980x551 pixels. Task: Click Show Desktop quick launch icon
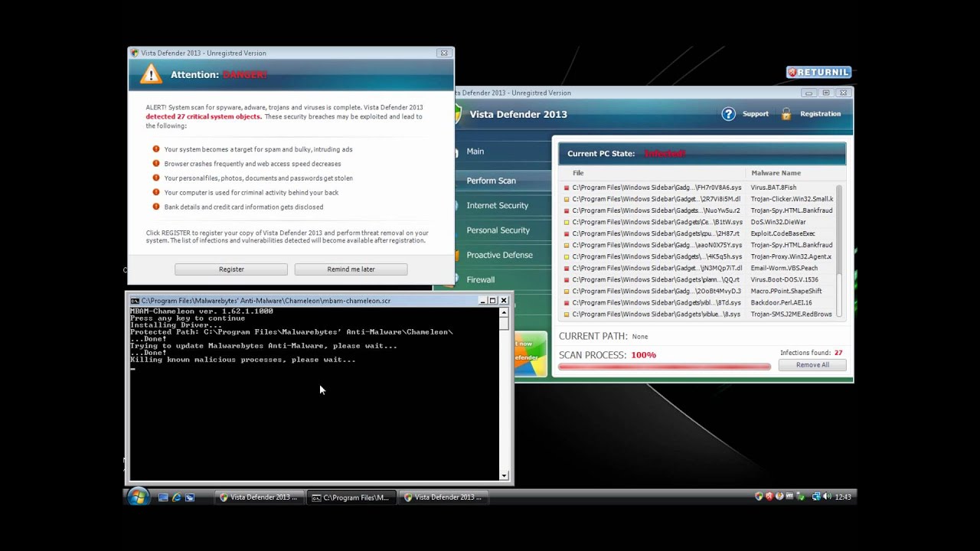163,497
